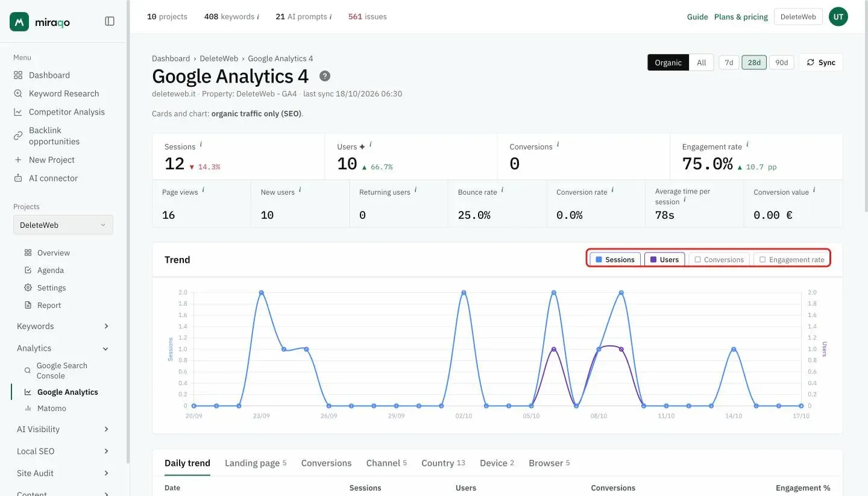Expand the AI Visibility section
Image resolution: width=868 pixels, height=496 pixels.
click(63, 429)
